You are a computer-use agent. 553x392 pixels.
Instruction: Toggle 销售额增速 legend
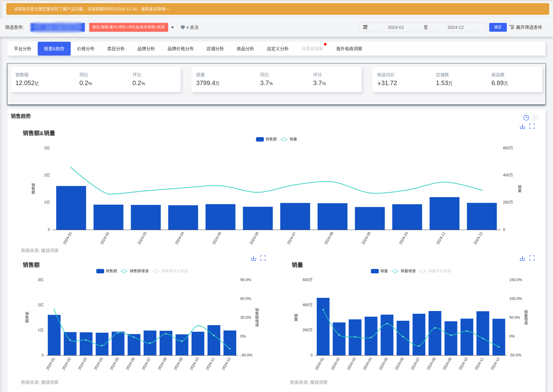click(134, 271)
